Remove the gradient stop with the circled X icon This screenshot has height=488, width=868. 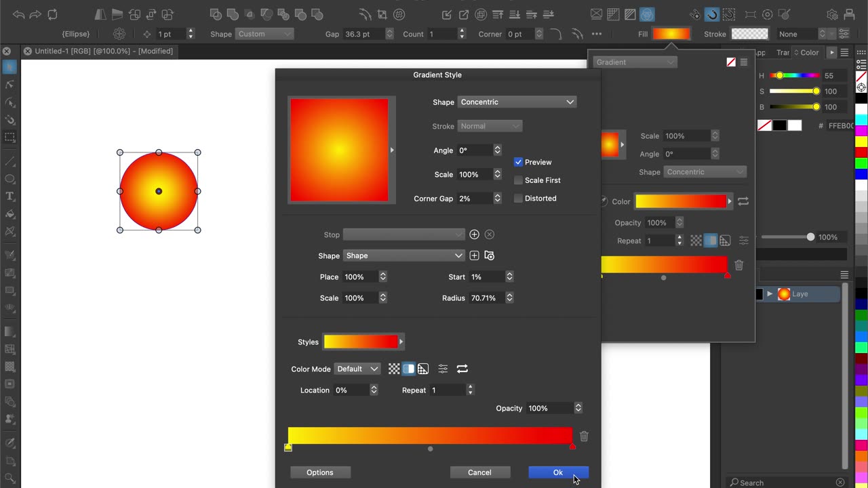point(490,235)
